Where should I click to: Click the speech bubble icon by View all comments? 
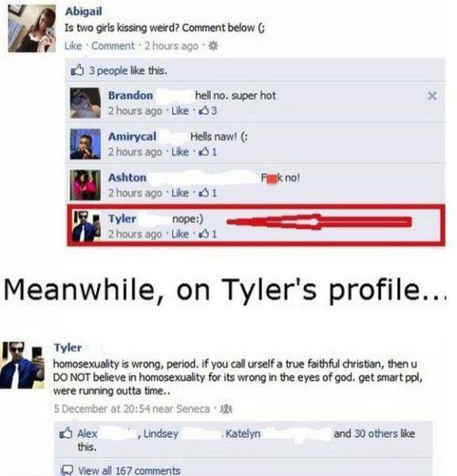(67, 470)
